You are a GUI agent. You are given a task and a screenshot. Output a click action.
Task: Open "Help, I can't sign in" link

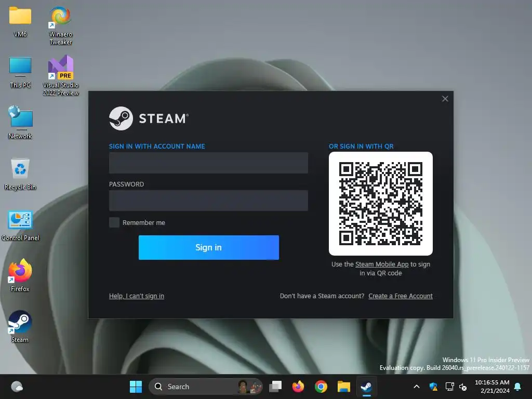pyautogui.click(x=137, y=296)
